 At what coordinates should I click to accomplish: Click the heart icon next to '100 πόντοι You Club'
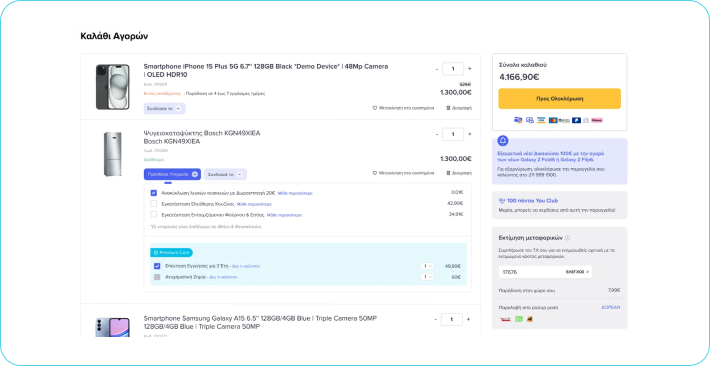coord(502,201)
